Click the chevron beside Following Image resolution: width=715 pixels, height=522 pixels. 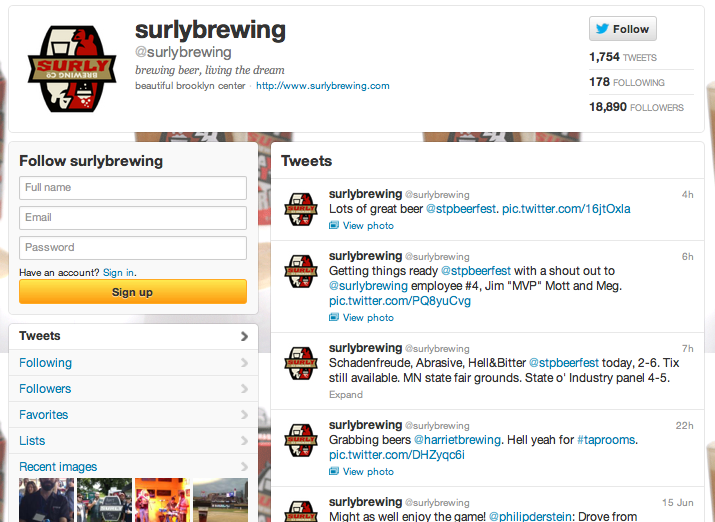point(244,363)
